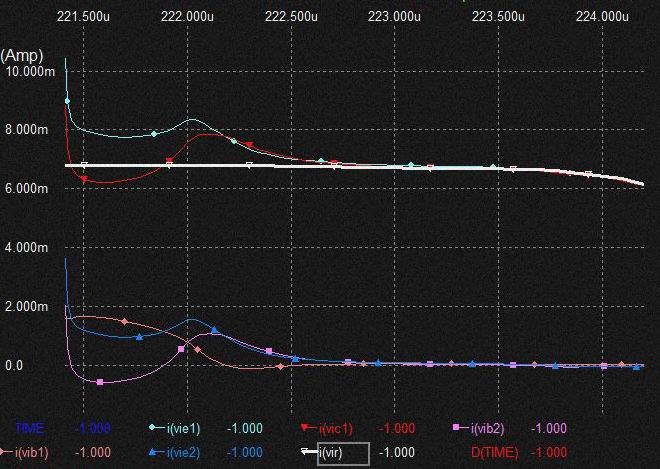This screenshot has height=469, width=660.
Task: Click the i(vie2) legend label
Action: coord(184,453)
